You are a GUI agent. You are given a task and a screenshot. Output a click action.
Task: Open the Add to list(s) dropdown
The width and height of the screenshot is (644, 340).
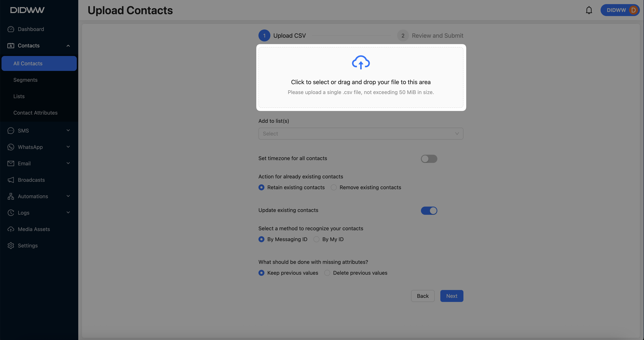(361, 134)
